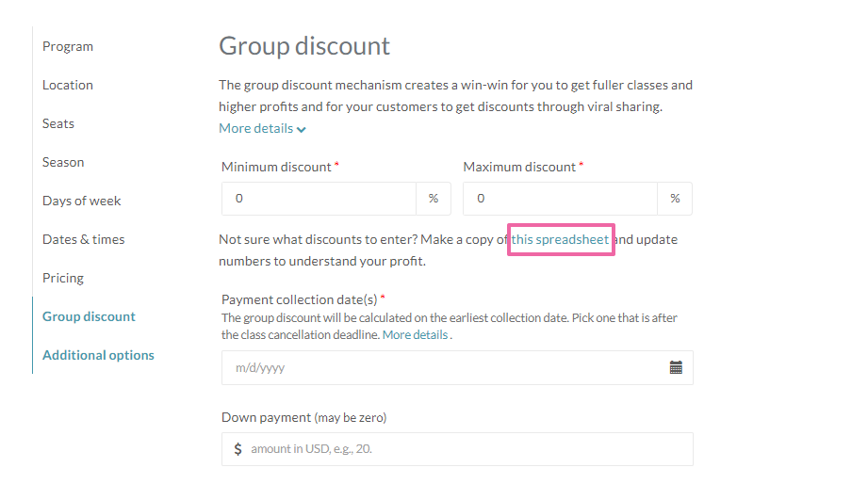
Task: Go to the Location section
Action: (68, 85)
